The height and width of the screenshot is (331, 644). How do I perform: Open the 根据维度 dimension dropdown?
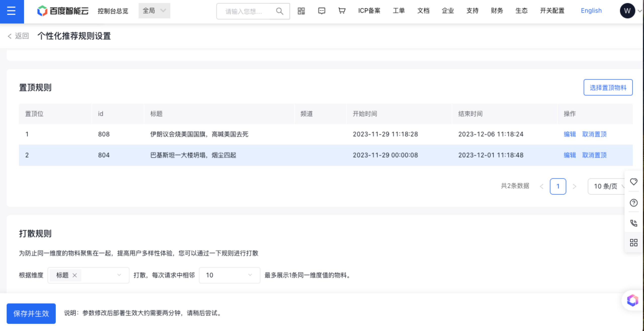(88, 275)
